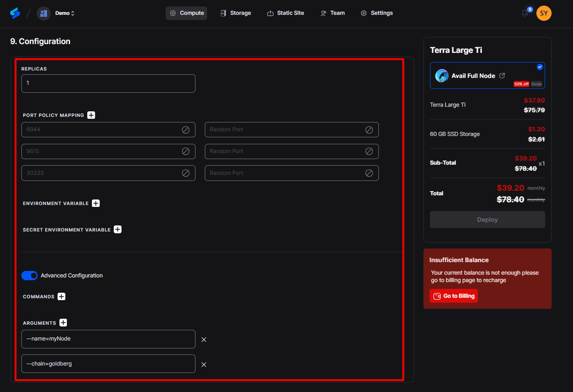This screenshot has height=392, width=573.
Task: Switch to the Storage tab
Action: point(236,13)
